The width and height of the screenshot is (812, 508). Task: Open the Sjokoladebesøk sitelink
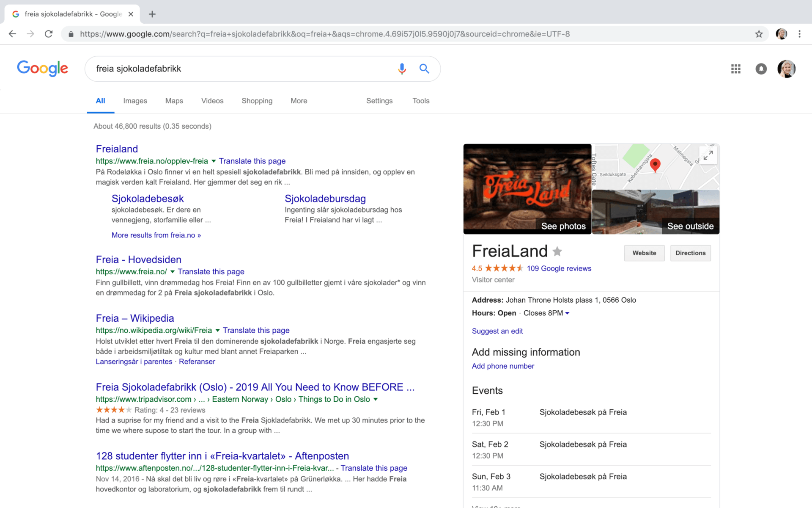coord(148,199)
